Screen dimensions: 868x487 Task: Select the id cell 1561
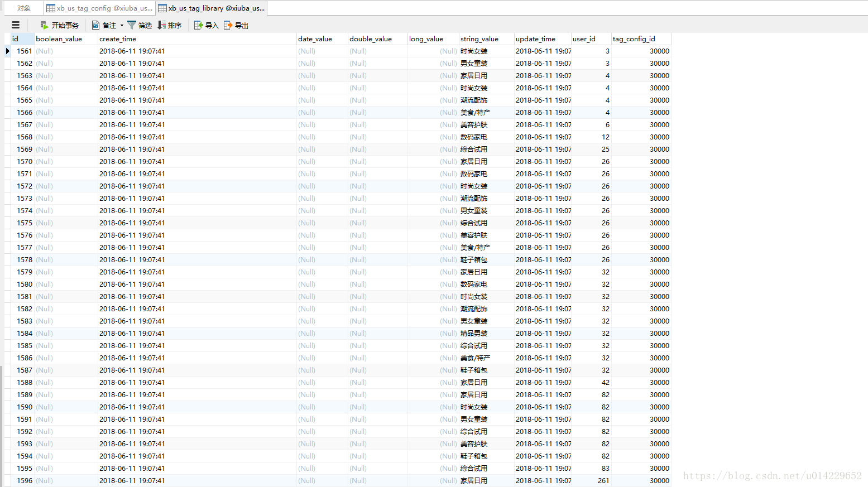23,51
